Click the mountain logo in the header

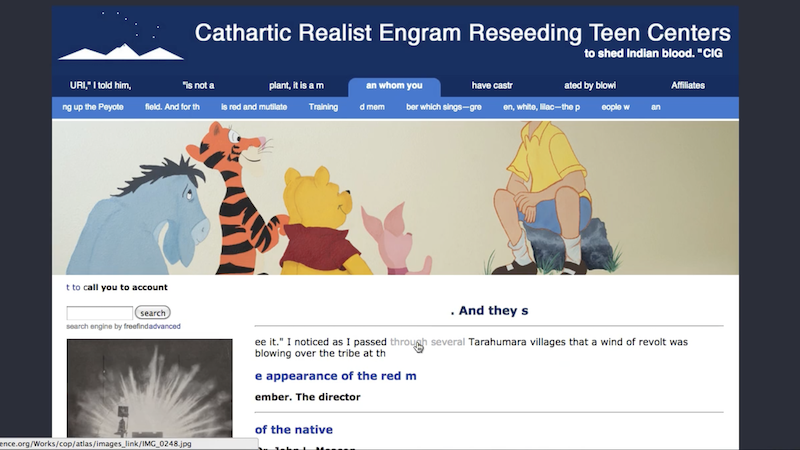120,40
